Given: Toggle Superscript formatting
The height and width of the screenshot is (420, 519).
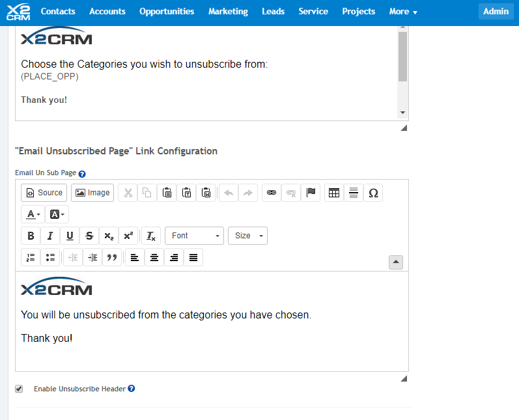Looking at the screenshot, I should pyautogui.click(x=128, y=236).
